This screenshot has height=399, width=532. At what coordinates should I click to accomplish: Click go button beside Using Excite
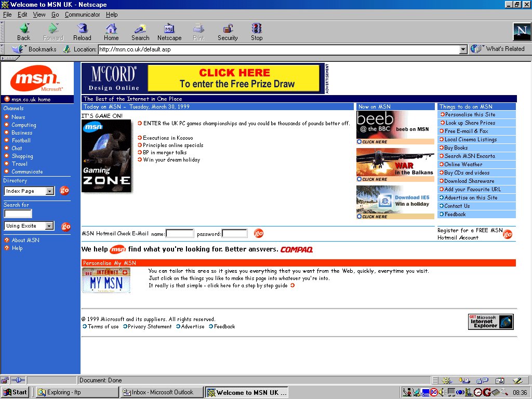tap(66, 227)
